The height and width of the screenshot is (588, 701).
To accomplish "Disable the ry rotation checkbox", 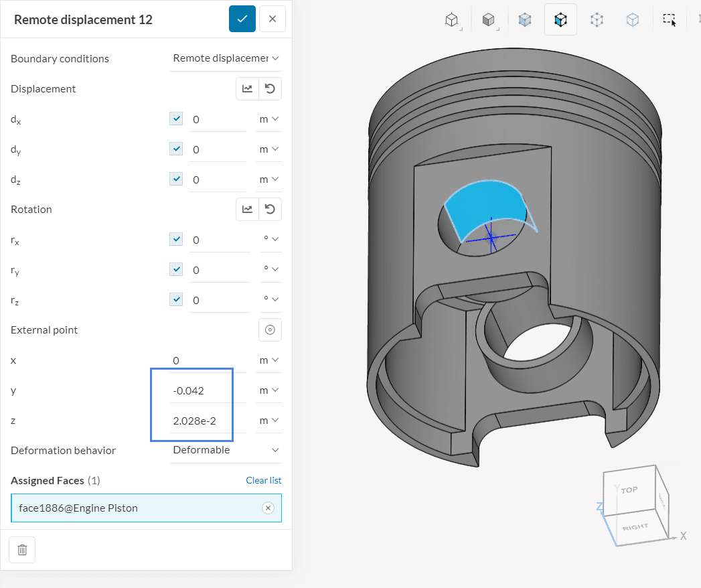I will click(176, 269).
